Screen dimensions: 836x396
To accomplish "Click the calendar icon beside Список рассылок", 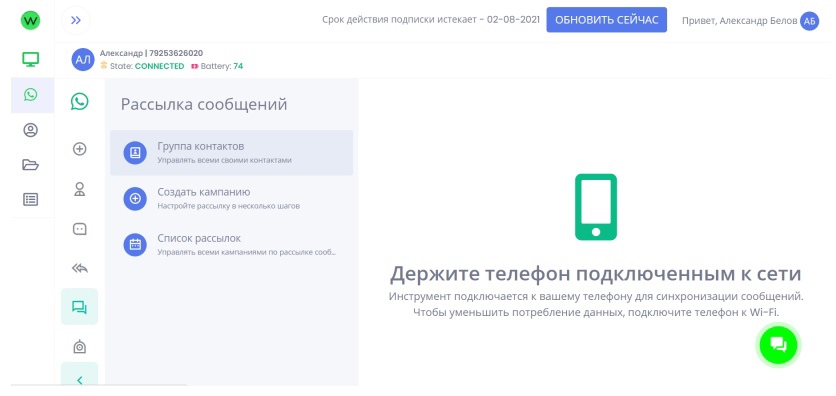I will click(x=135, y=245).
